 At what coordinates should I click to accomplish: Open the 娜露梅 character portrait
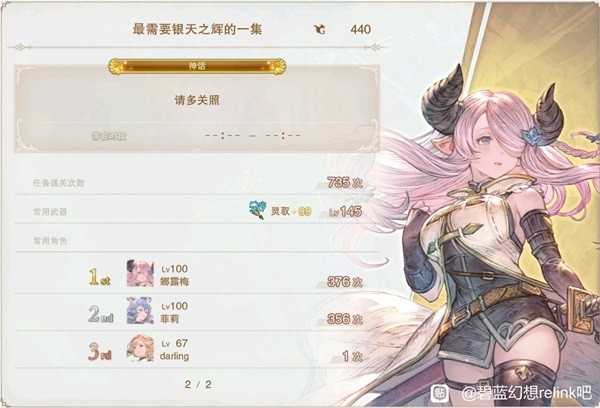pyautogui.click(x=140, y=273)
